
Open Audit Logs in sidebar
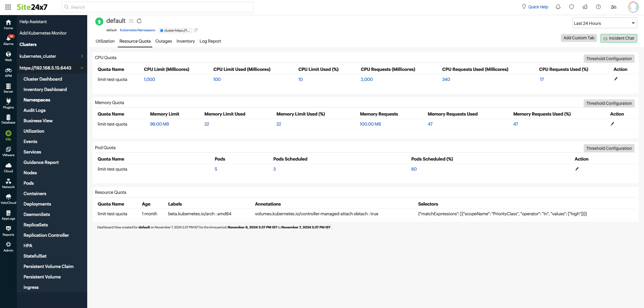click(35, 110)
